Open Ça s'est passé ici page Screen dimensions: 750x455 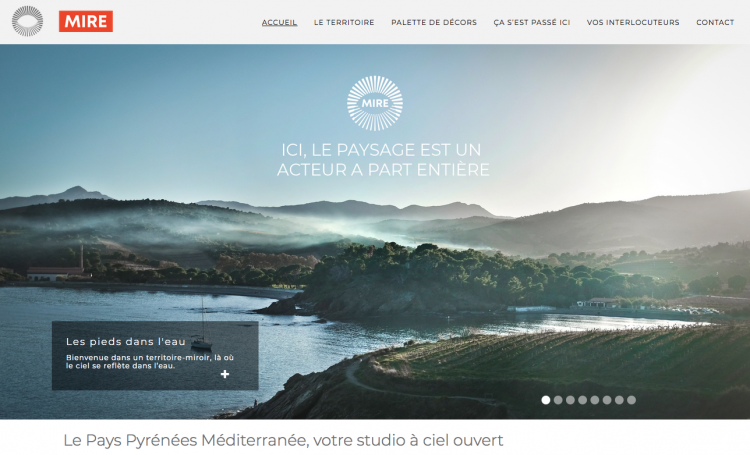tap(532, 22)
